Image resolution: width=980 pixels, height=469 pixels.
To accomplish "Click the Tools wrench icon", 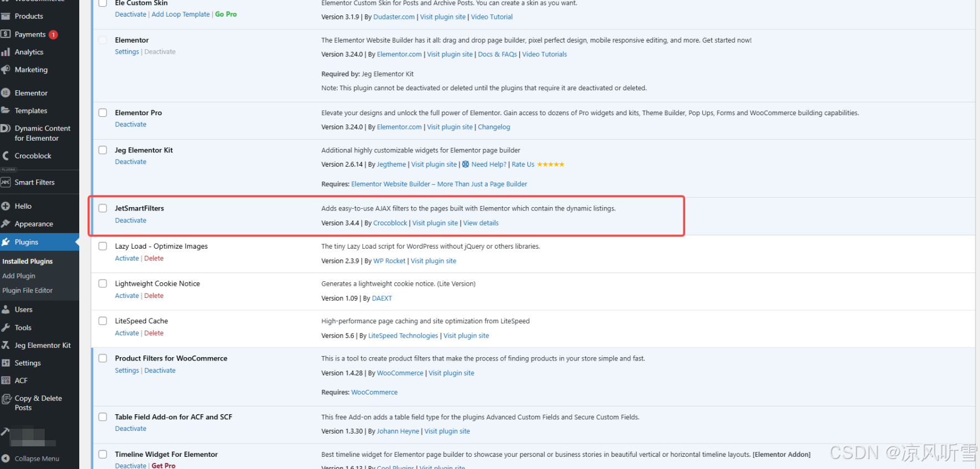I will click(x=6, y=328).
